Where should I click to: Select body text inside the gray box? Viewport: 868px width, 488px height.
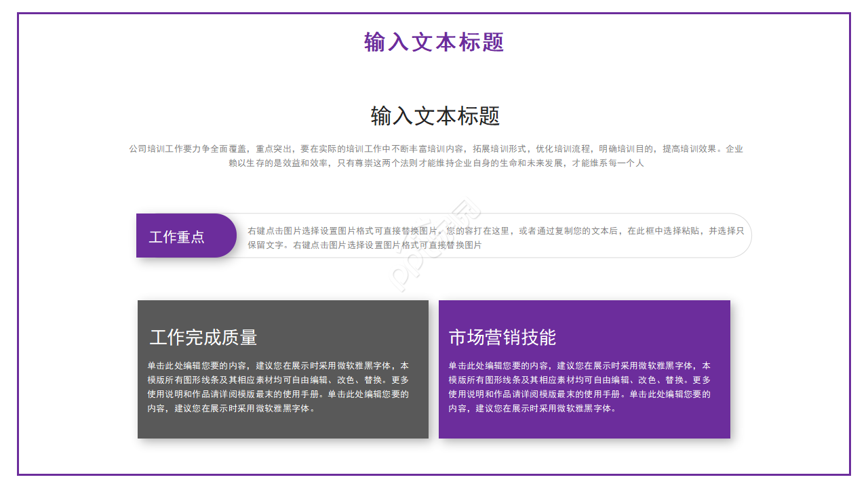[278, 386]
